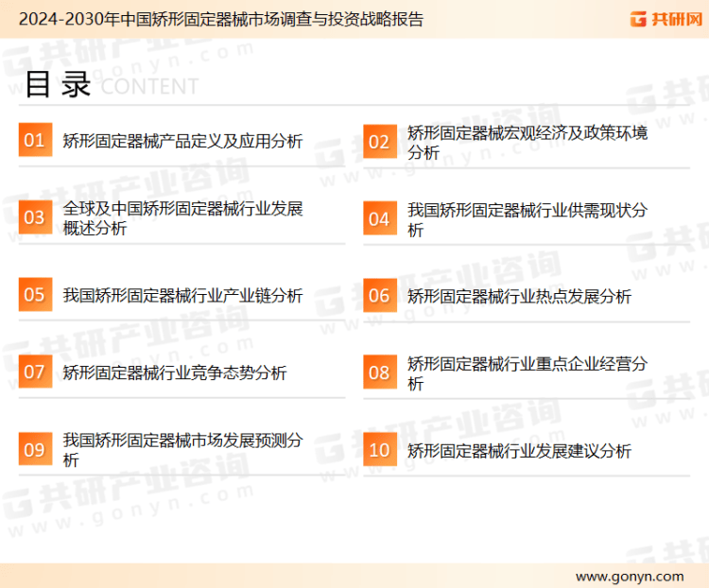This screenshot has height=588, width=709.
Task: Click the orange 02 number badge
Action: (x=379, y=142)
